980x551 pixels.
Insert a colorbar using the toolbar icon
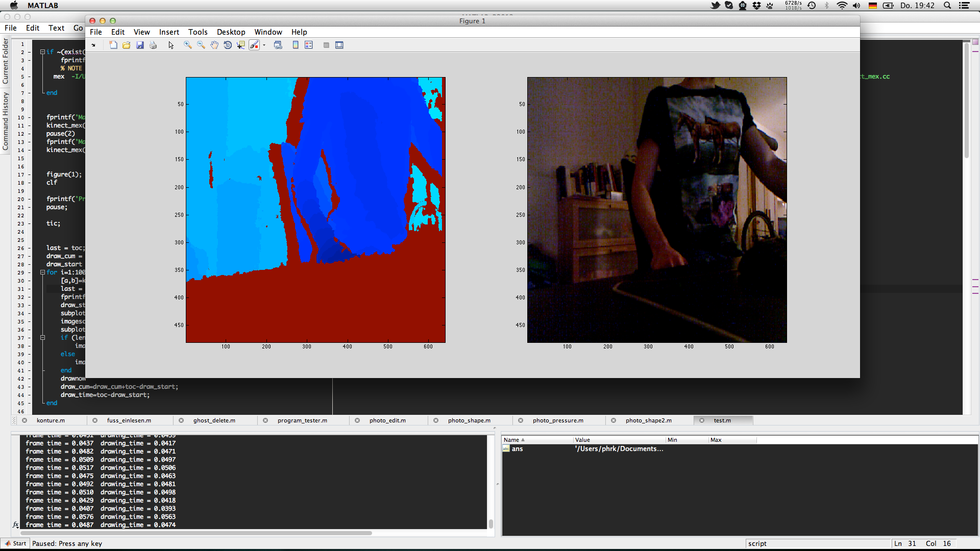(296, 45)
